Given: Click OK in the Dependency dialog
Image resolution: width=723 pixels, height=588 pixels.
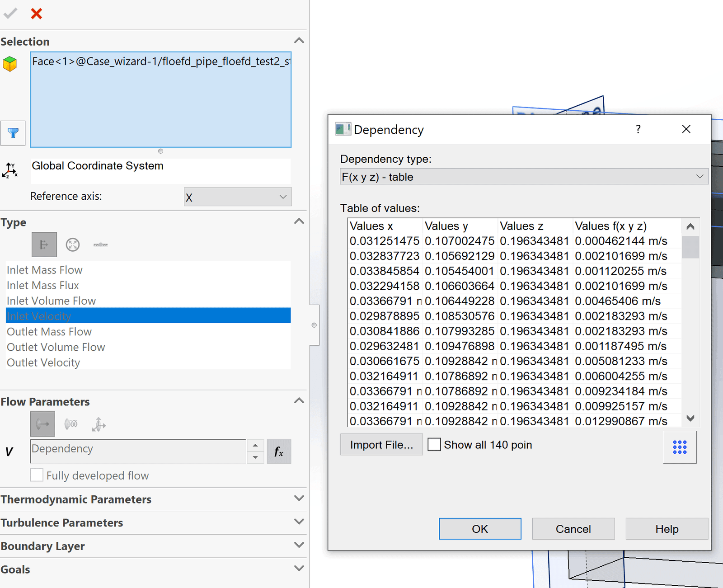Looking at the screenshot, I should coord(480,529).
